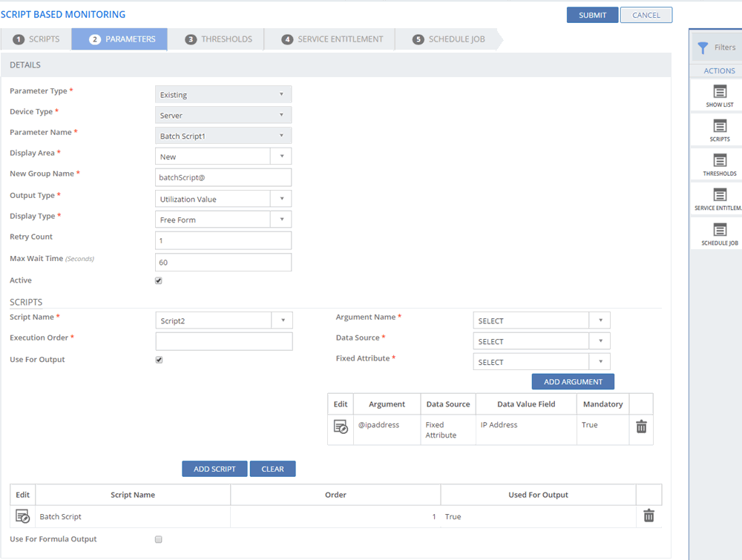Open the Output Type dropdown

click(223, 199)
